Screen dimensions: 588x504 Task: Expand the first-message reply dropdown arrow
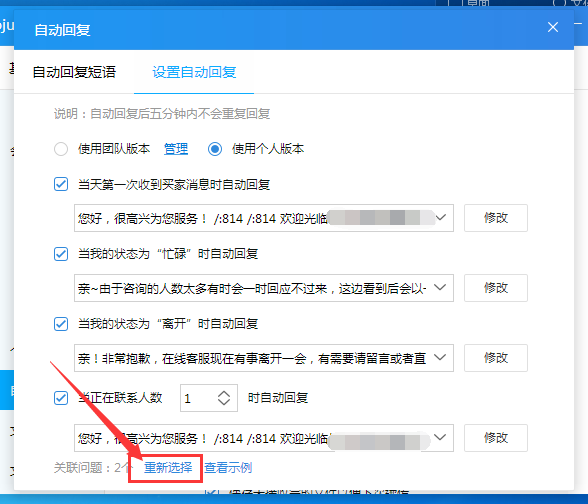tap(441, 218)
